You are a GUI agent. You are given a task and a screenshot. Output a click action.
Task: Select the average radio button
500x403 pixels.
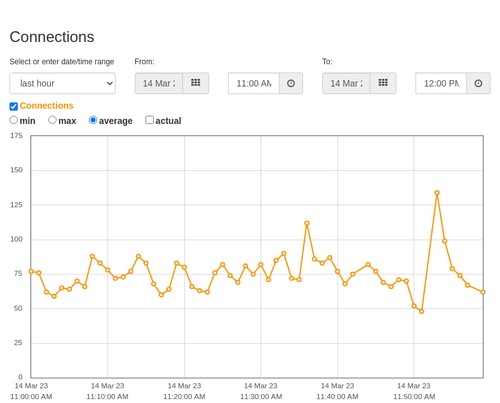coord(93,120)
